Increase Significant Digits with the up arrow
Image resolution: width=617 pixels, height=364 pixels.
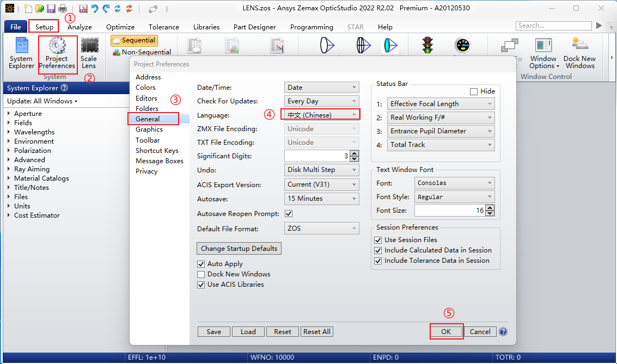pyautogui.click(x=354, y=153)
